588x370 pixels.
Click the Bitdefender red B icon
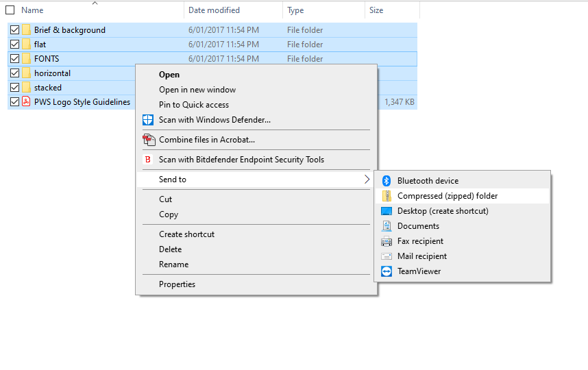[148, 160]
